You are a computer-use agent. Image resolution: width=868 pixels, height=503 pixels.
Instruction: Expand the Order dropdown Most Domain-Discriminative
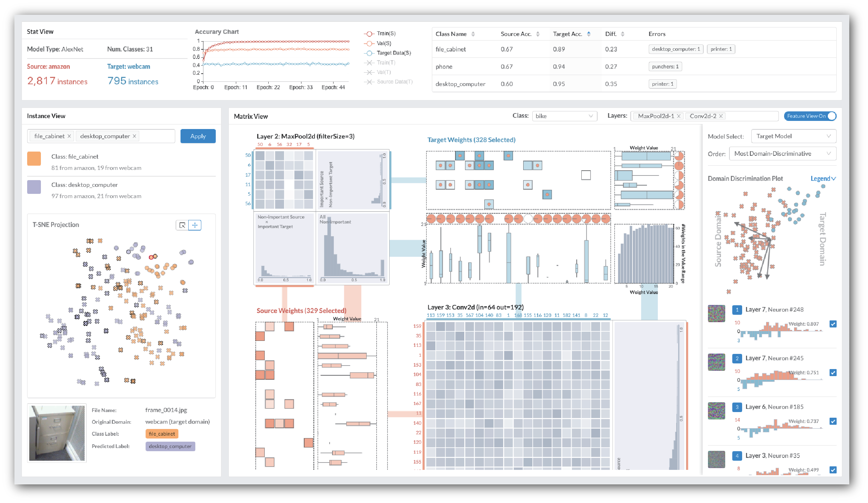click(x=782, y=154)
